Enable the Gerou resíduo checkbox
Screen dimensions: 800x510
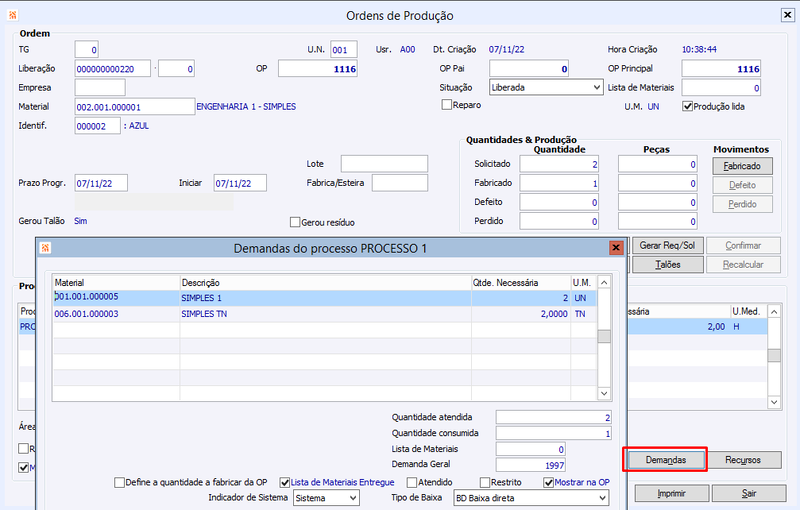295,222
